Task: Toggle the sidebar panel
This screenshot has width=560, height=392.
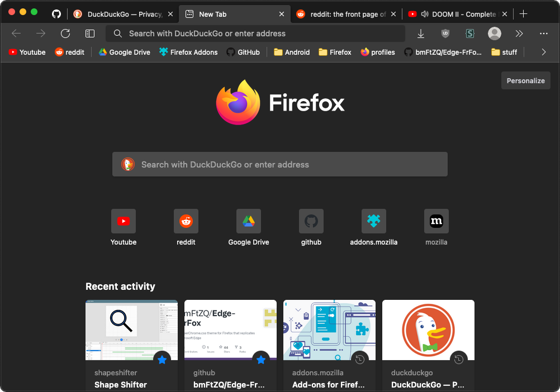Action: pos(90,34)
